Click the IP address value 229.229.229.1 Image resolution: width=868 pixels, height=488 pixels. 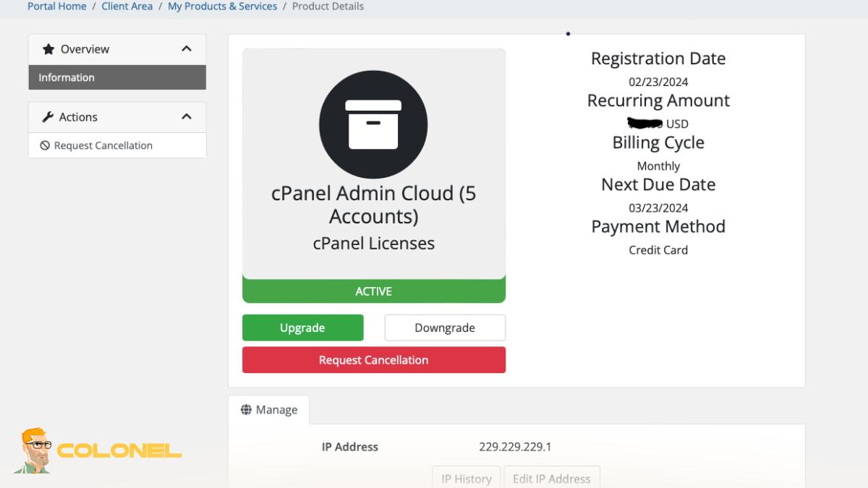516,447
